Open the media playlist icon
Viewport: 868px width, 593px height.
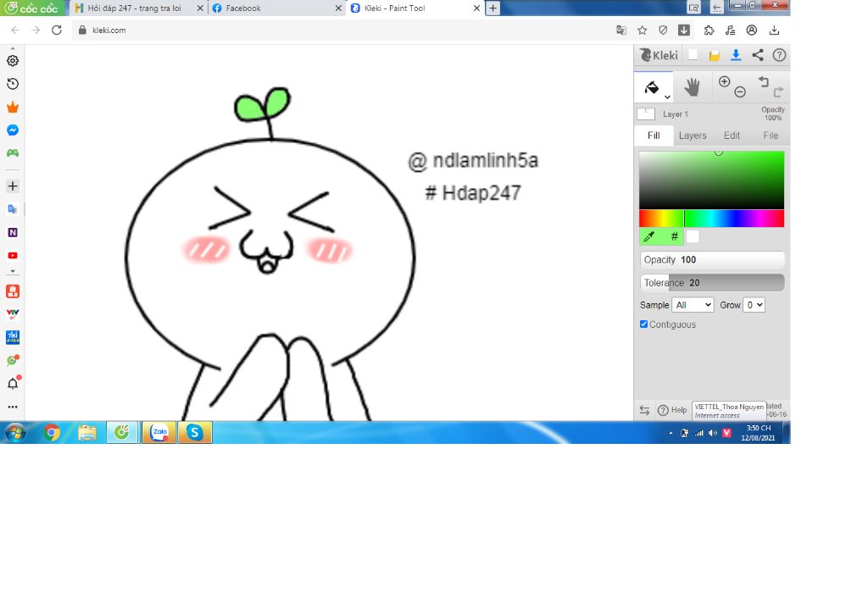[730, 30]
